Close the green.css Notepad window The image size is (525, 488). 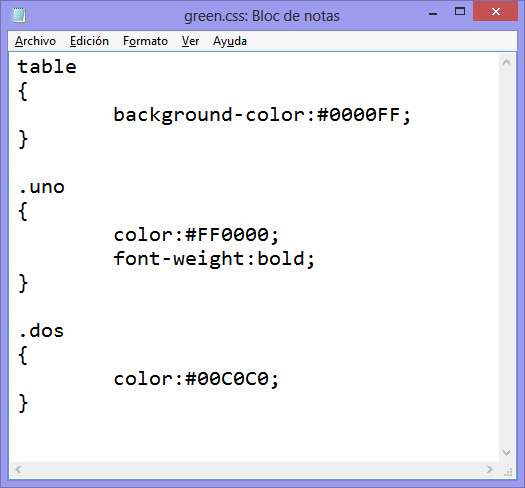coord(495,11)
